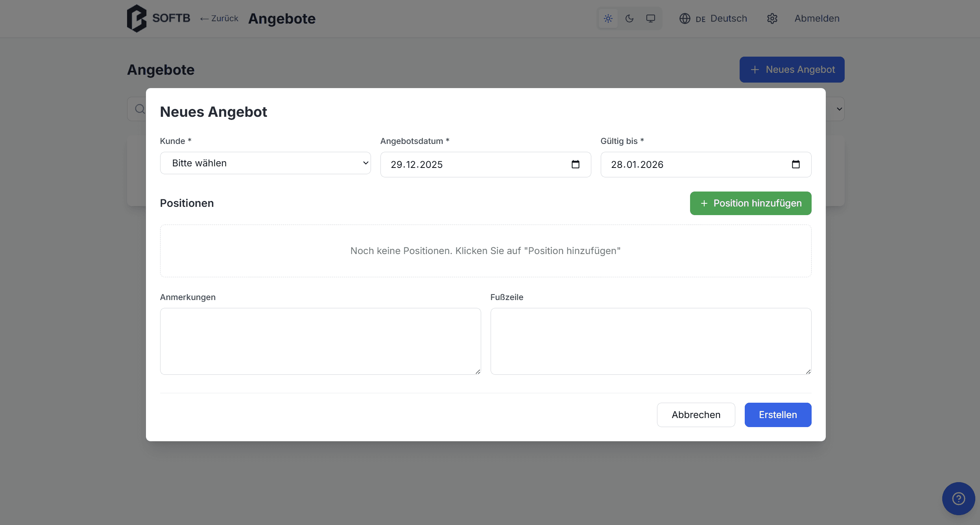The width and height of the screenshot is (980, 525).
Task: Open calendar picker for Gültig bis
Action: (x=795, y=164)
